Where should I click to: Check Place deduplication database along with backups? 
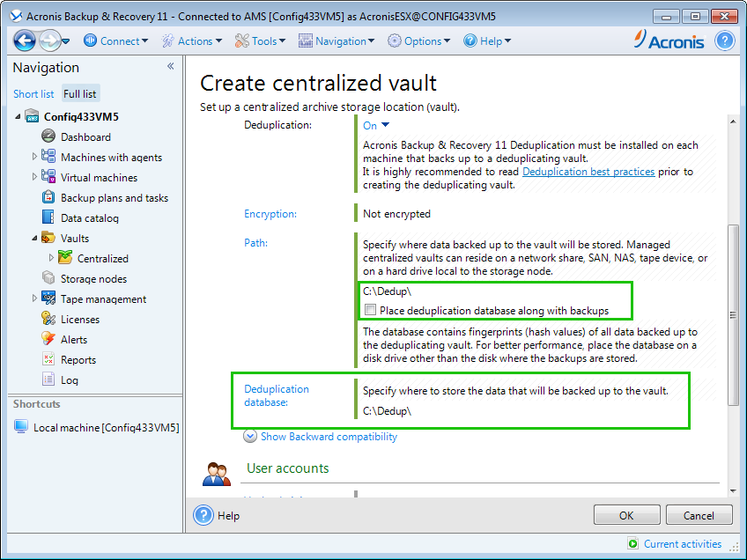click(370, 310)
